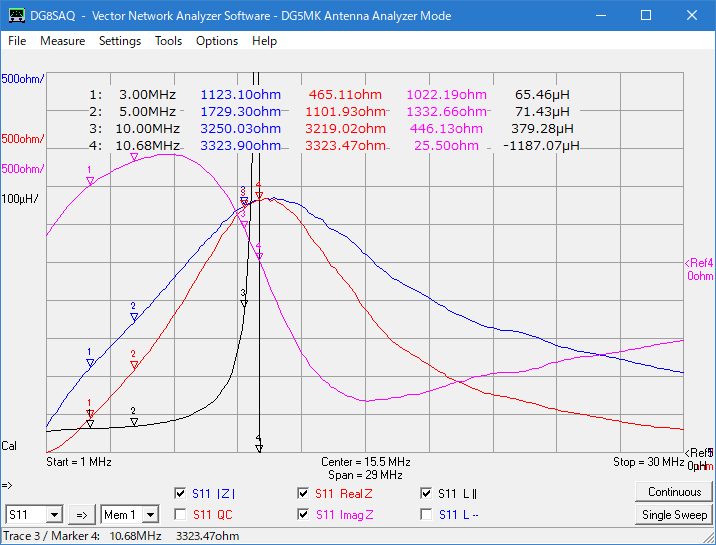This screenshot has height=545, width=716.
Task: Select magenta marker 1 on Imag Z trace
Action: tap(90, 181)
